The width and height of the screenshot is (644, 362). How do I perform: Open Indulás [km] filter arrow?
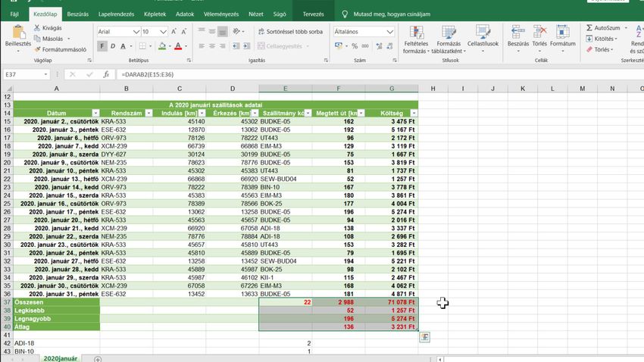[202, 113]
